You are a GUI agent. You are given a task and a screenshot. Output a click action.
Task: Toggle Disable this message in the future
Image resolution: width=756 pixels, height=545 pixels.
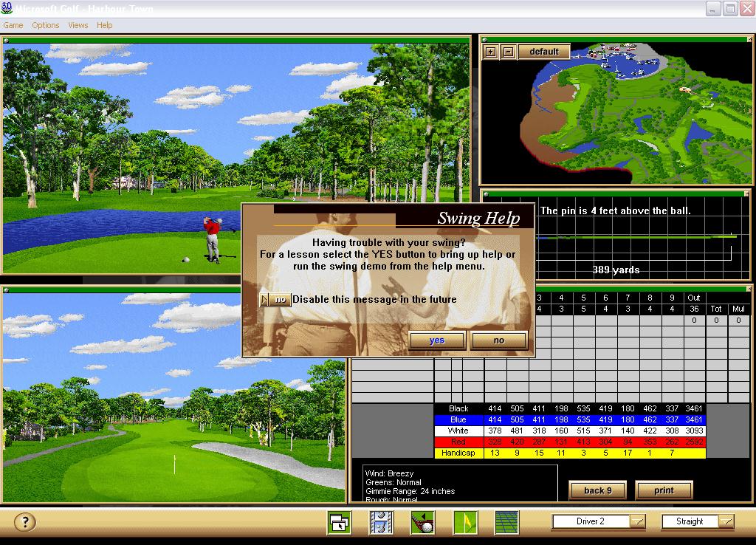[276, 300]
